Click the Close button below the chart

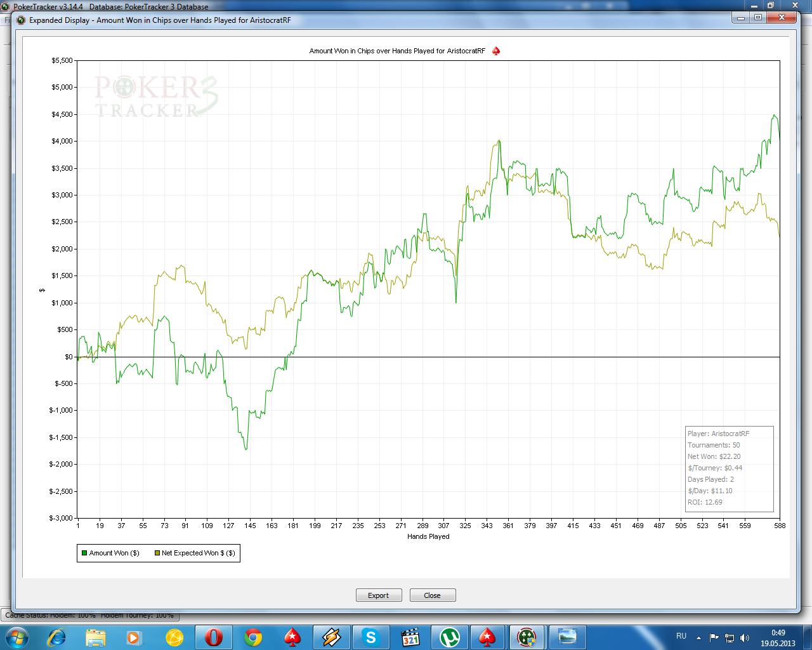433,595
